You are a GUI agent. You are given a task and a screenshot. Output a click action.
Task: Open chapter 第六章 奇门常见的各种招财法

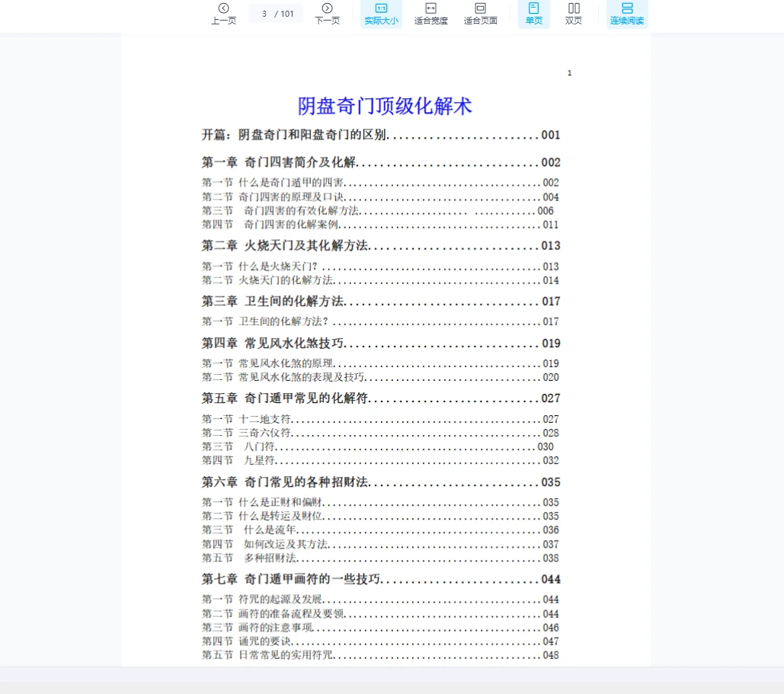pyautogui.click(x=380, y=482)
